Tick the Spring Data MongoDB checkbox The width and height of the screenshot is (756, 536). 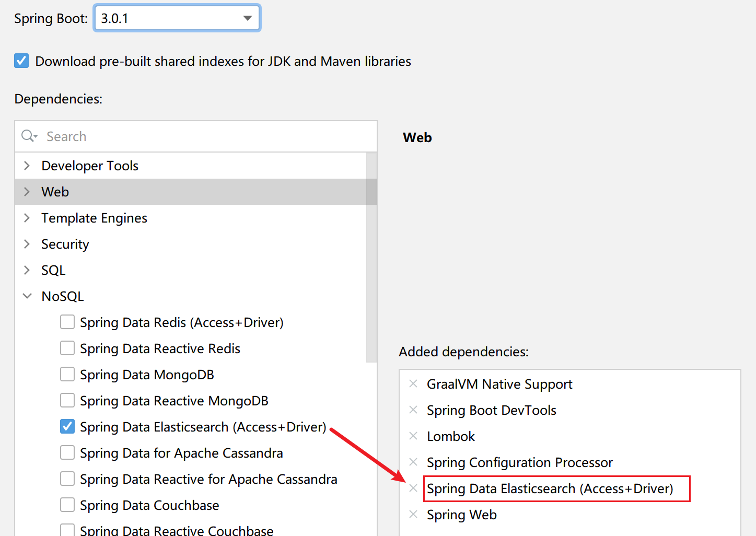coord(67,375)
